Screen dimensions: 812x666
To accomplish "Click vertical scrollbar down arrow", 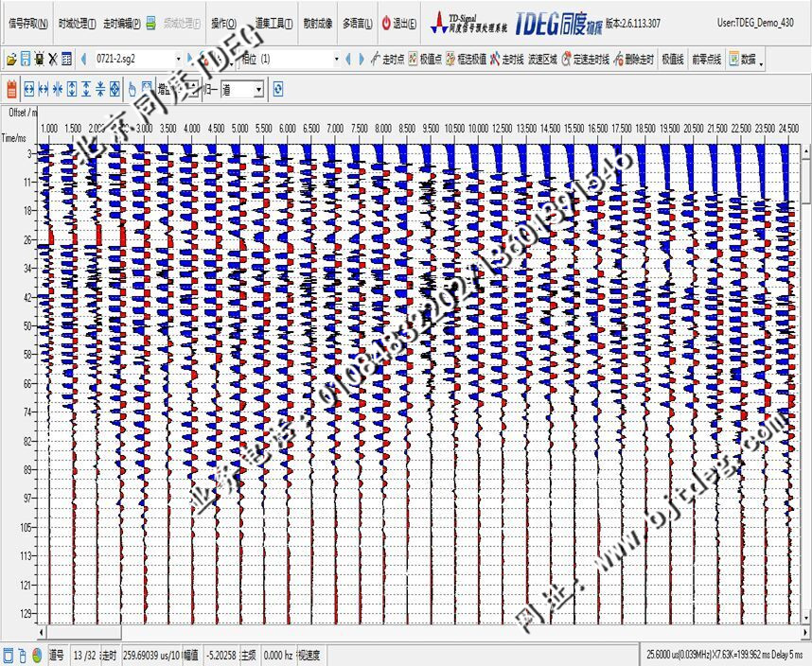I will pos(806,618).
